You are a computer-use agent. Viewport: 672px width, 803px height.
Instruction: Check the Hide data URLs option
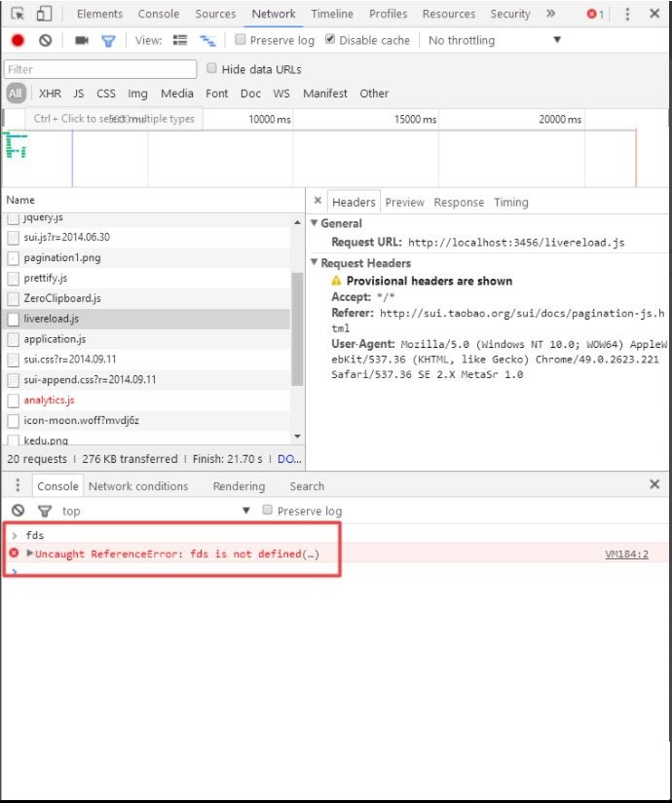212,69
